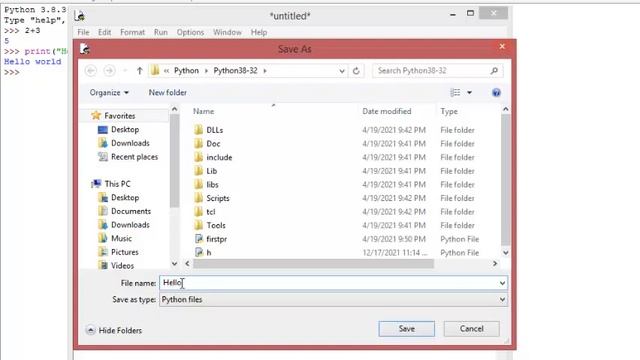The image size is (640, 360).
Task: Open Recent places in Favorites
Action: click(x=134, y=157)
